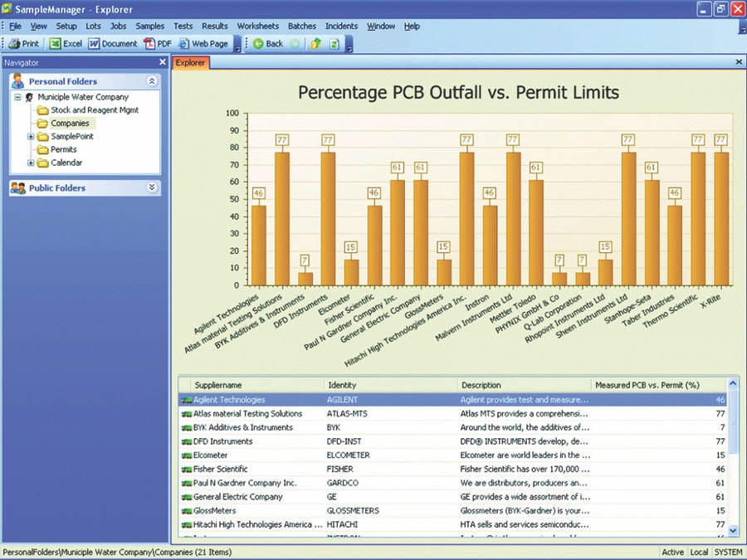Collapse the Personal Folders panel chevron

pos(151,80)
